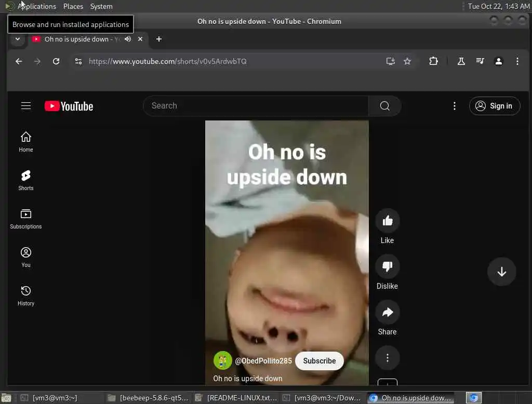Open the YouTube guide hamburger menu
This screenshot has height=404, width=532.
[26, 106]
